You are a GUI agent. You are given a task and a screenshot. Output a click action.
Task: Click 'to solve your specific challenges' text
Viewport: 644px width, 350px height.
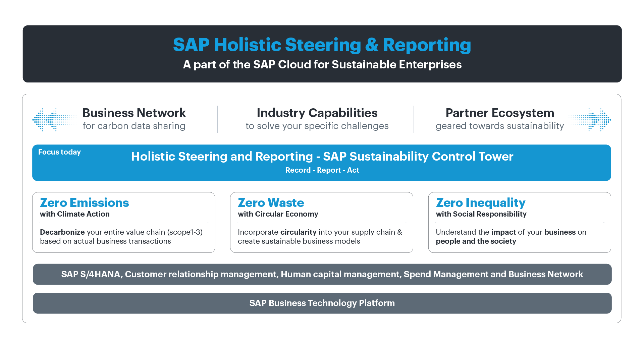(317, 126)
